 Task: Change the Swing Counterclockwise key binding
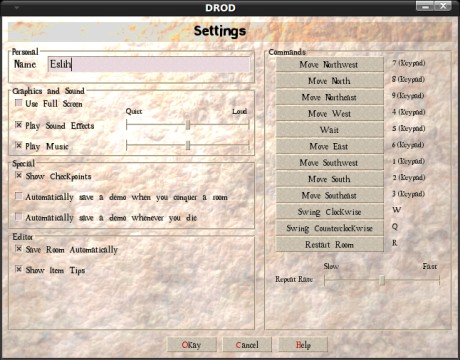(330, 228)
